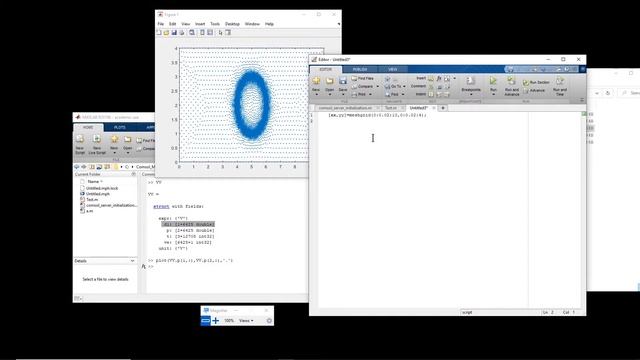640x360 pixels.
Task: Click the Open Property Inspector icon in the figure toolbar
Action: (x=228, y=33)
